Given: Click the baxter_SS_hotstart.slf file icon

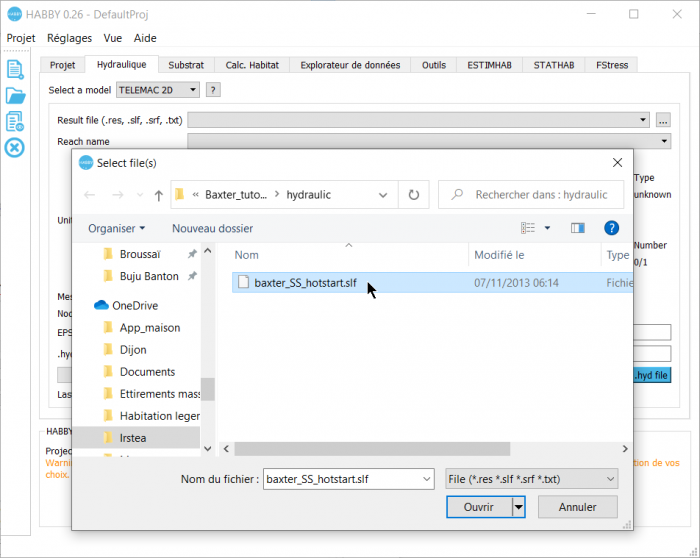Looking at the screenshot, I should click(243, 282).
